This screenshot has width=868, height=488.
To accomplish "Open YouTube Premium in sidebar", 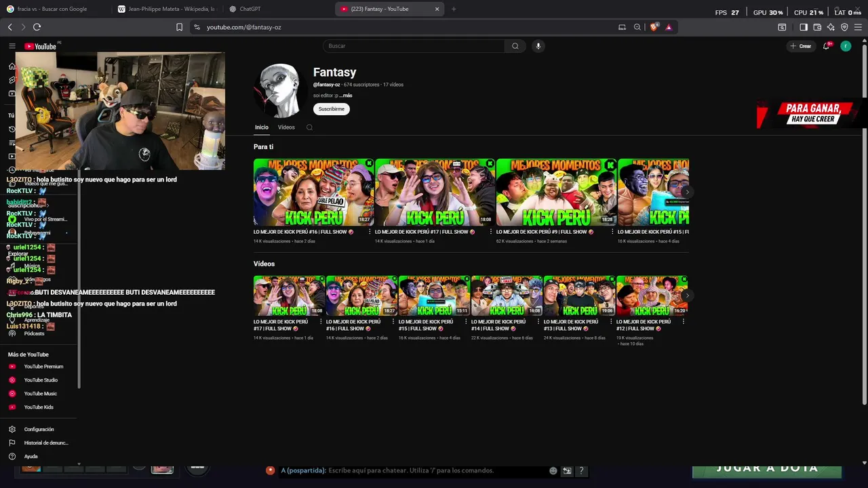I will coord(43,367).
